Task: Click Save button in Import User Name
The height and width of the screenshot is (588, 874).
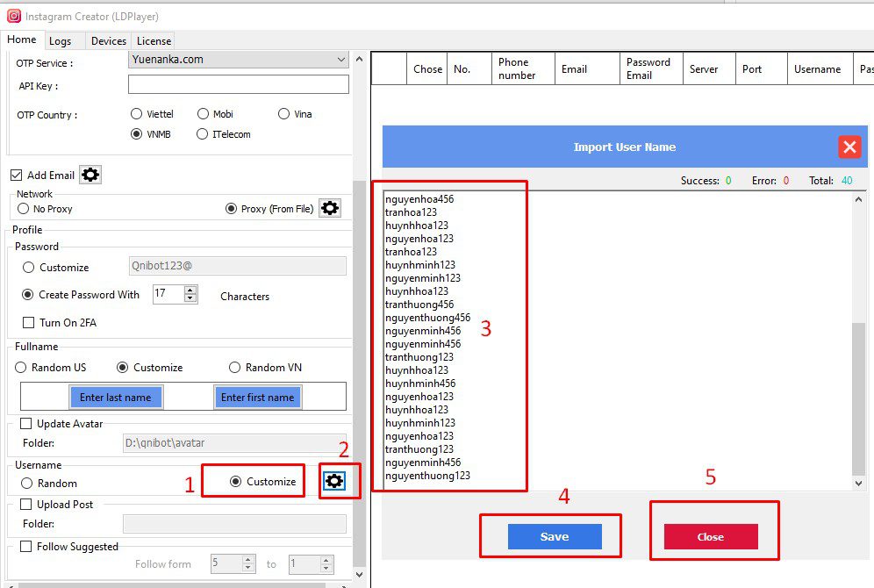Action: pyautogui.click(x=555, y=537)
